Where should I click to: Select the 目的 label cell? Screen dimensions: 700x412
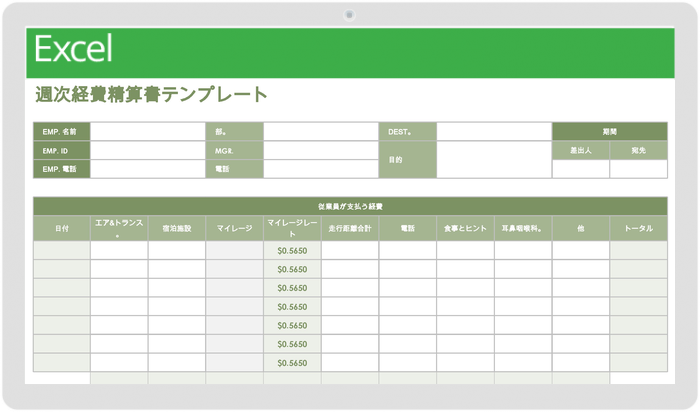pyautogui.click(x=408, y=160)
